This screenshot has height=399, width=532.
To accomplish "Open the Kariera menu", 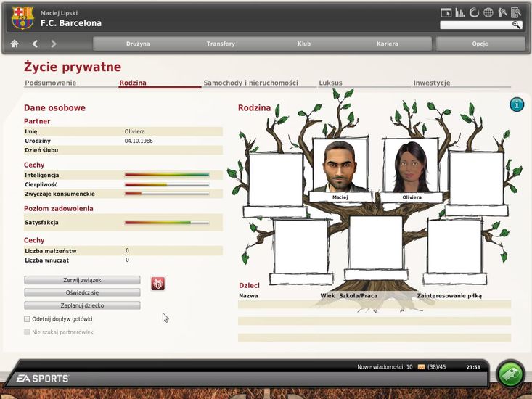I will 387,44.
